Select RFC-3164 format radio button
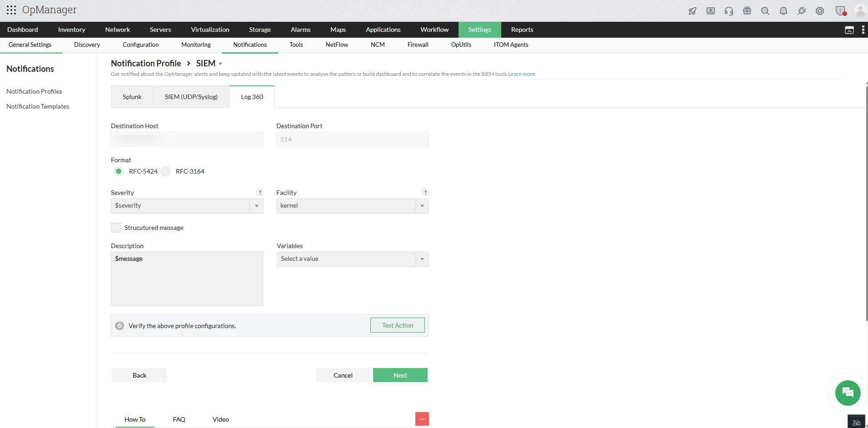The width and height of the screenshot is (868, 428). [165, 171]
